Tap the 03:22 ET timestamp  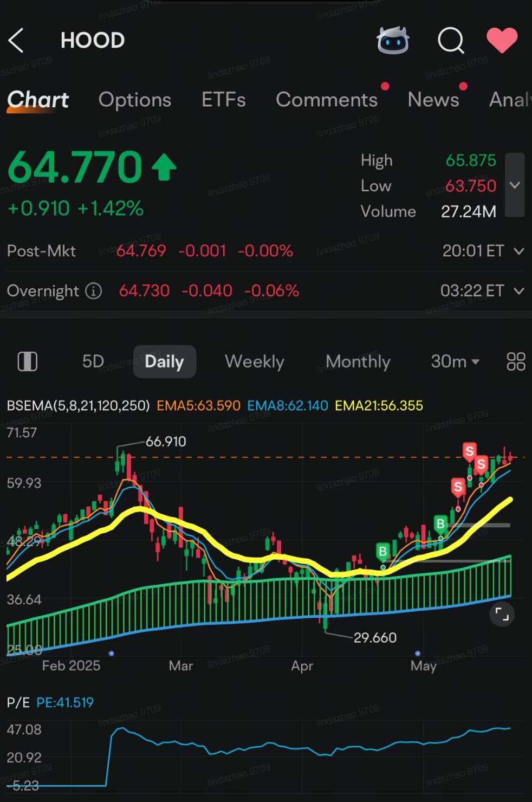click(x=472, y=291)
